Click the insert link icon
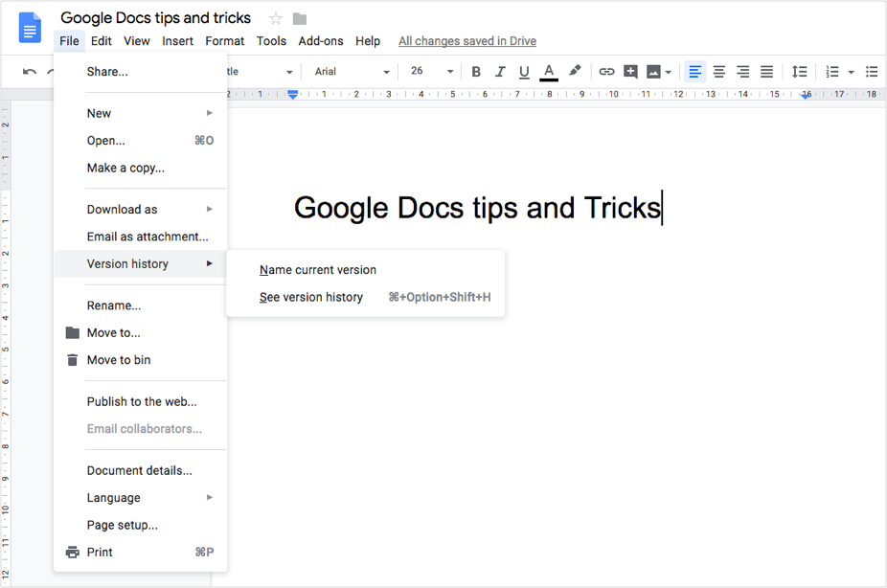This screenshot has height=588, width=887. (x=606, y=72)
